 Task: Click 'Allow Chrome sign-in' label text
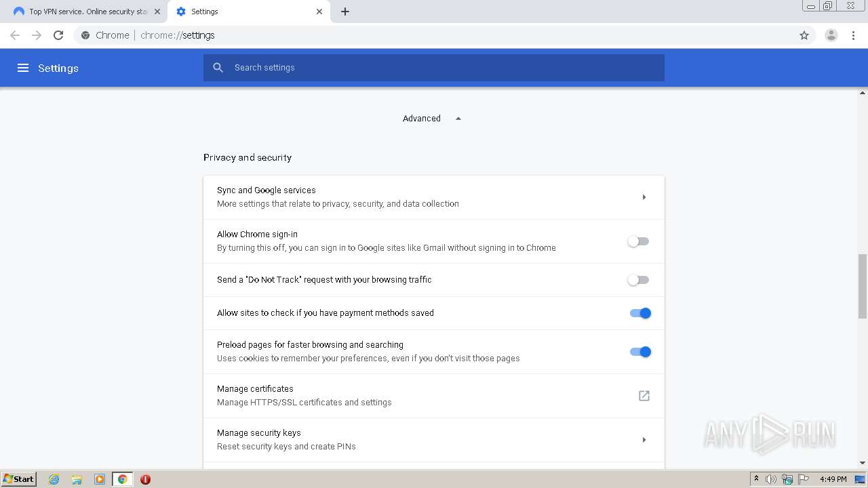[x=257, y=235]
